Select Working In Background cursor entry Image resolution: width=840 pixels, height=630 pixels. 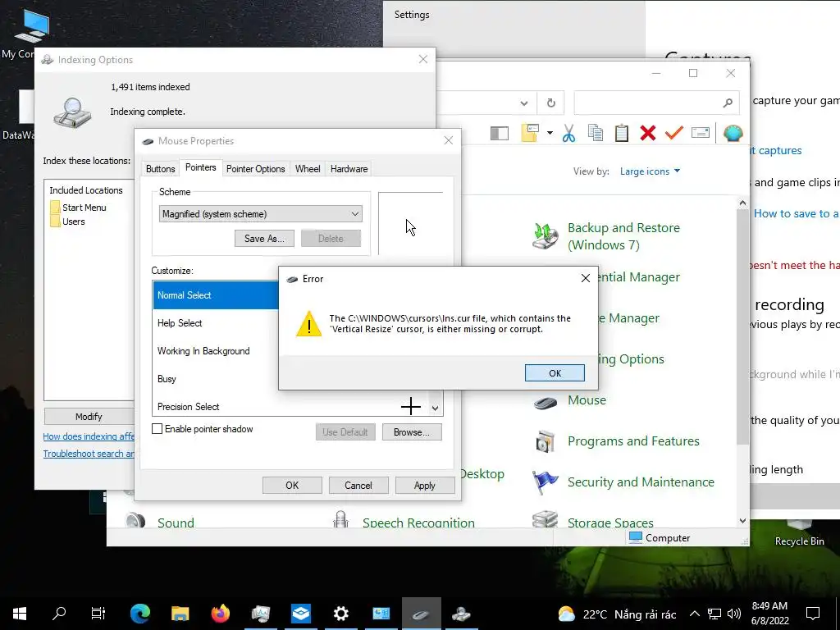coord(216,351)
